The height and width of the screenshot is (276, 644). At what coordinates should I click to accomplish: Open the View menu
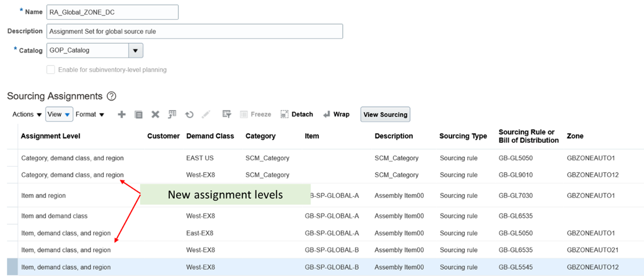click(x=59, y=115)
